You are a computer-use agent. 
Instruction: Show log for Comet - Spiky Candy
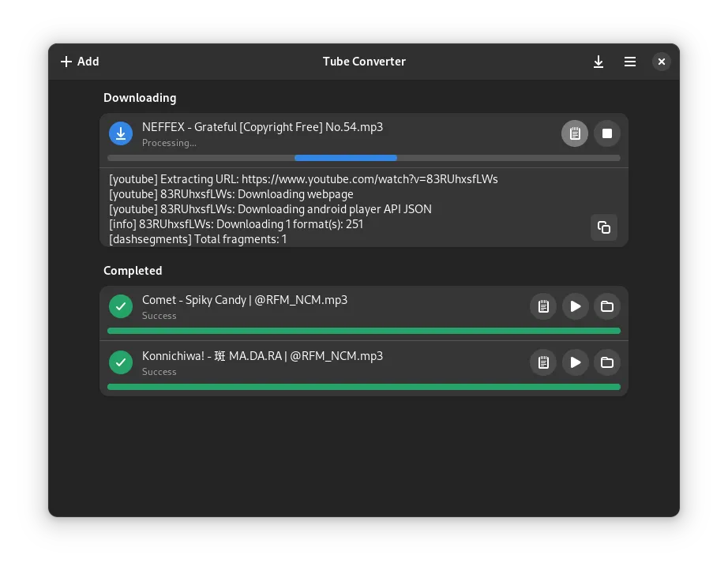543,306
